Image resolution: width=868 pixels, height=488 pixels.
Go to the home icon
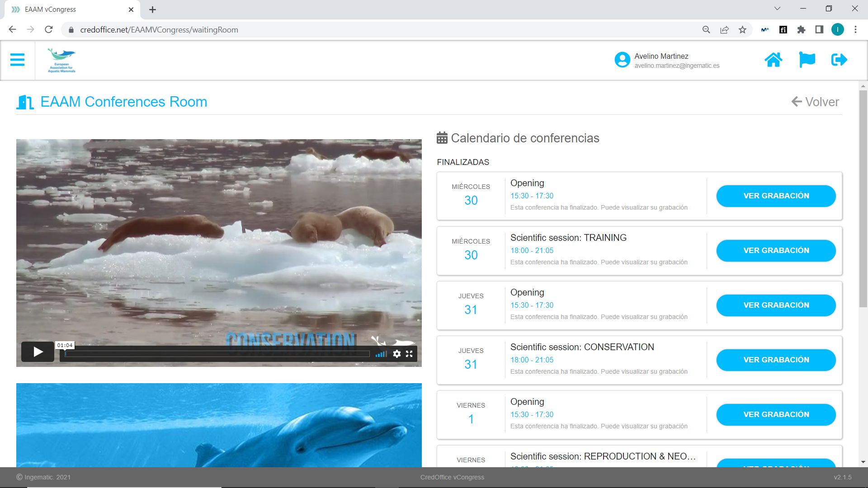pos(773,60)
